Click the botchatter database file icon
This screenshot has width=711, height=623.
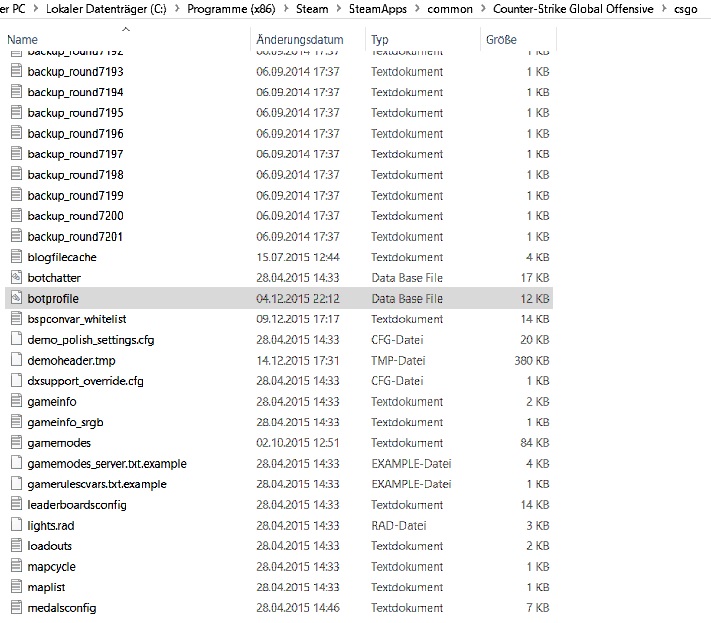(x=16, y=277)
